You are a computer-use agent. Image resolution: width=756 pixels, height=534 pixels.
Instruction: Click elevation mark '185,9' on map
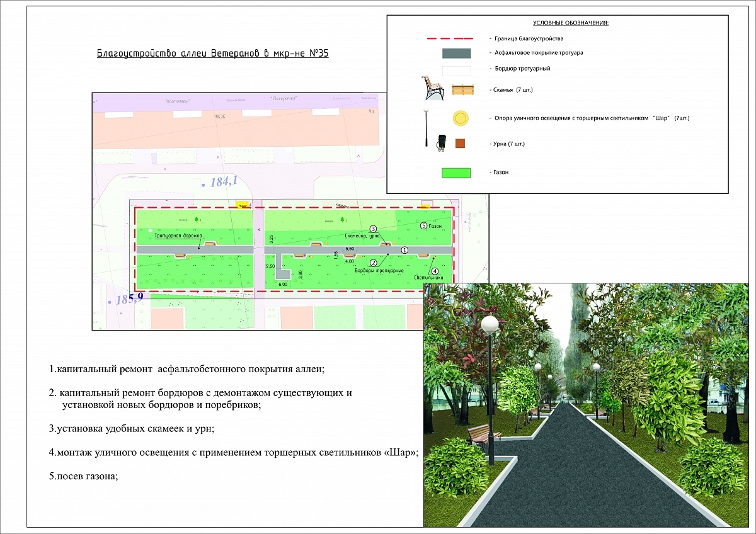pyautogui.click(x=130, y=297)
